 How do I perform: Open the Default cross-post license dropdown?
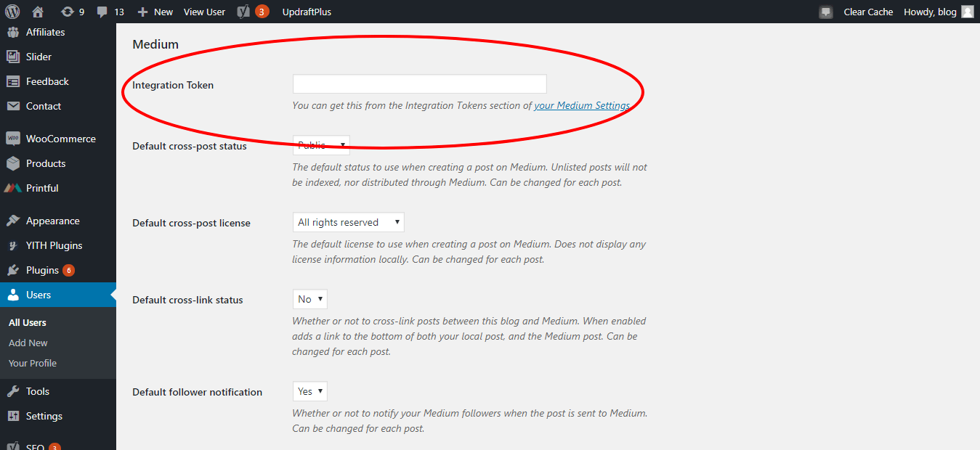point(347,221)
